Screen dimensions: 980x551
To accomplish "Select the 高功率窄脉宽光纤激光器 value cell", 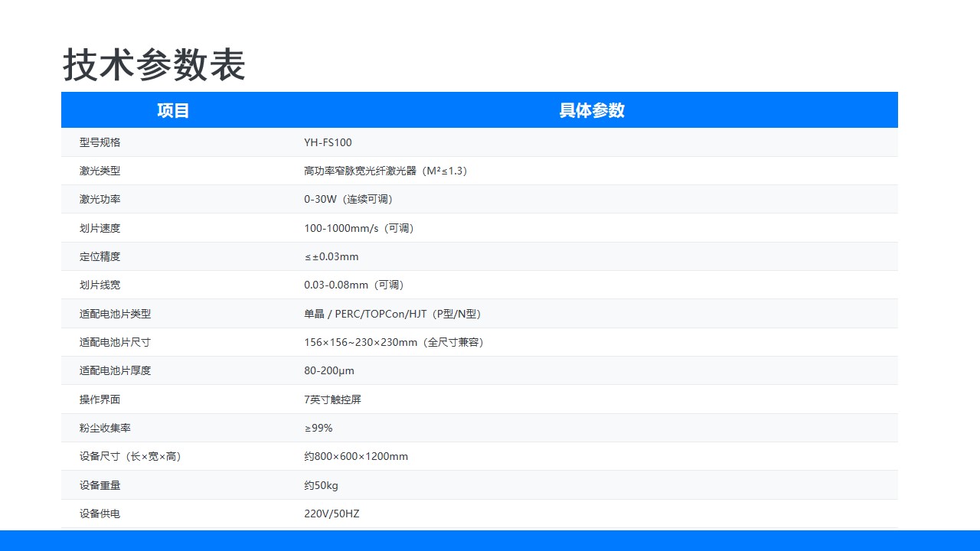I will [x=385, y=171].
